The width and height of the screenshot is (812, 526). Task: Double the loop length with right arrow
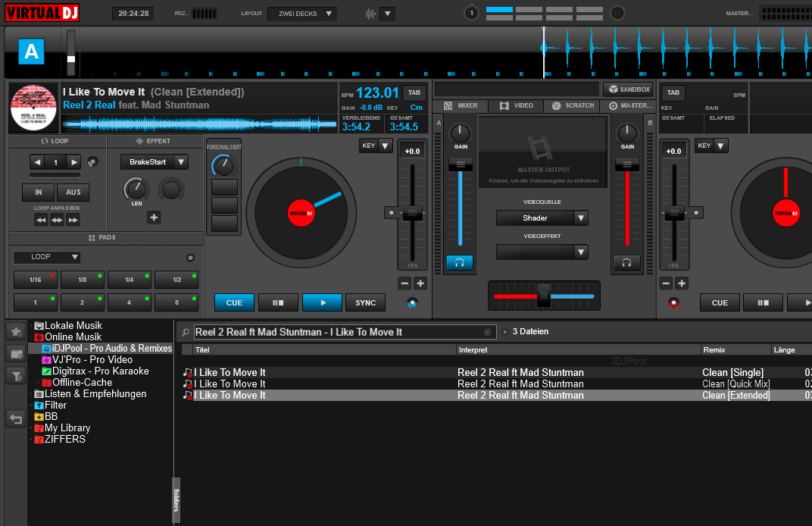(x=74, y=162)
